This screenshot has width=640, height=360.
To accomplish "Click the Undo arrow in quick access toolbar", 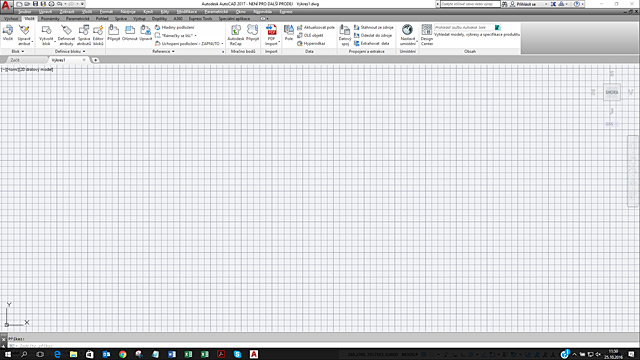I will 60,4.
